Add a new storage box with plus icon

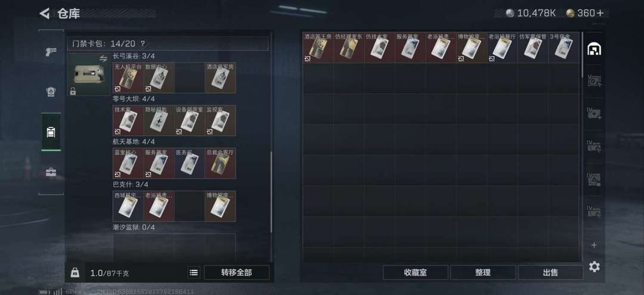(x=594, y=245)
